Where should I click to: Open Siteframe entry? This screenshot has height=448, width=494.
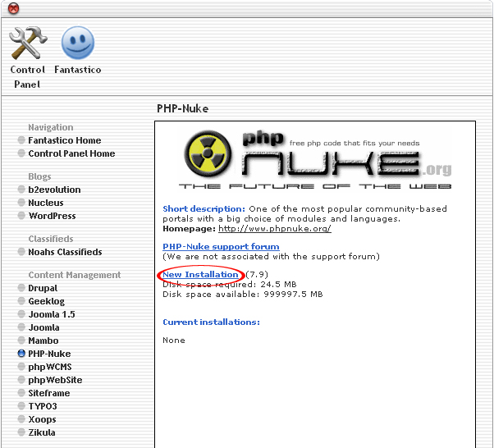pyautogui.click(x=49, y=393)
